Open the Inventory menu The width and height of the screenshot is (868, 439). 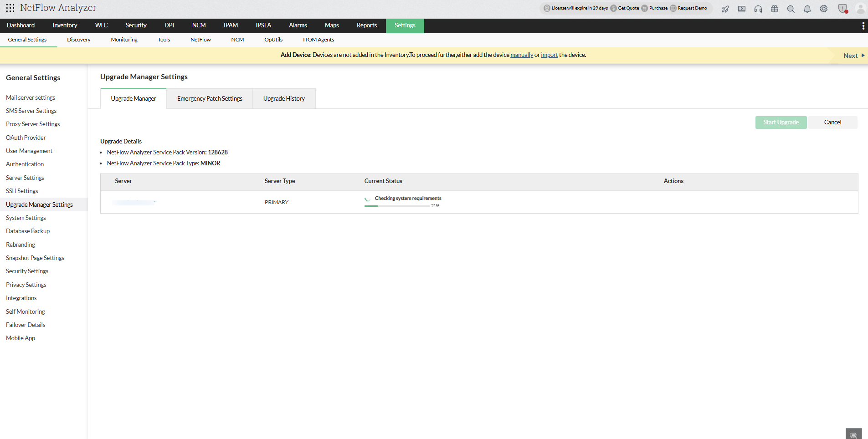point(65,26)
